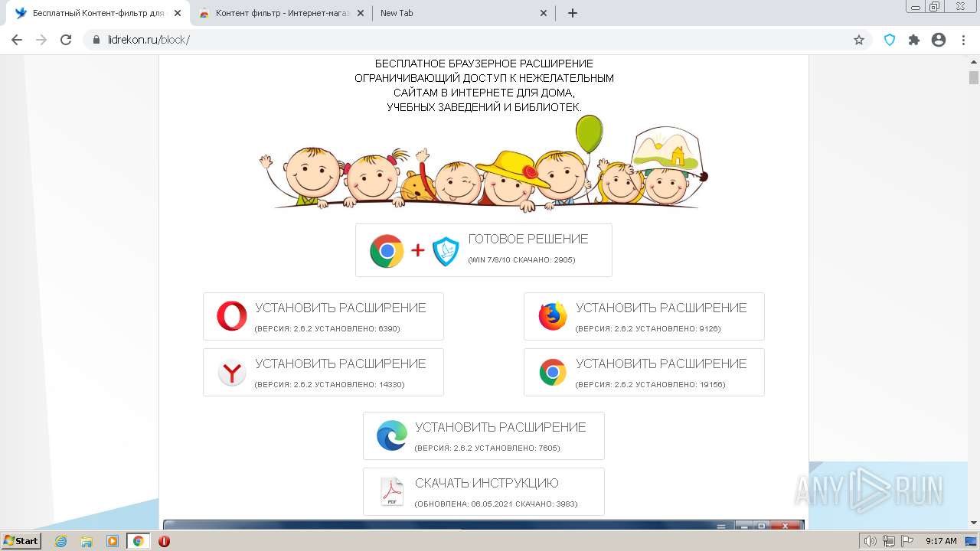Viewport: 980px width, 551px height.
Task: Close the New Tab tab
Action: point(544,13)
